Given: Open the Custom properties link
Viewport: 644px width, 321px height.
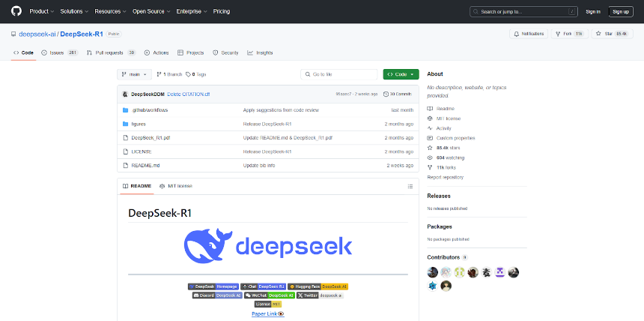Looking at the screenshot, I should click(451, 138).
